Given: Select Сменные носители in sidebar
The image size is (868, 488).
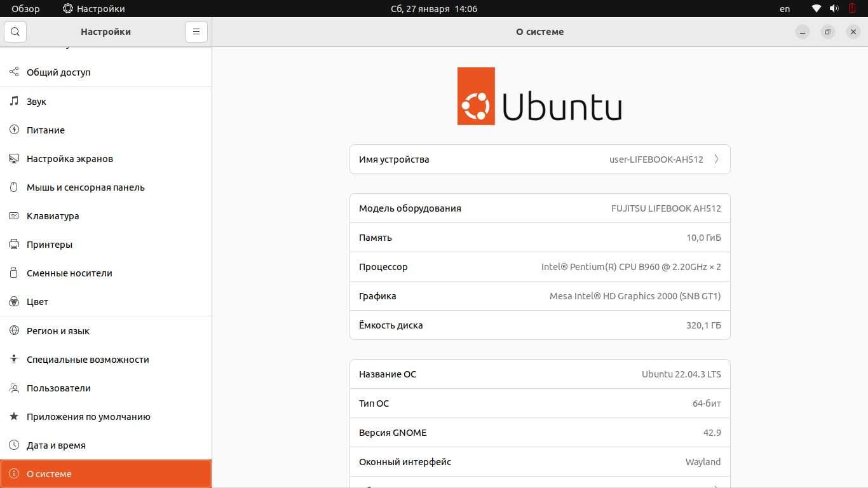Looking at the screenshot, I should (105, 273).
